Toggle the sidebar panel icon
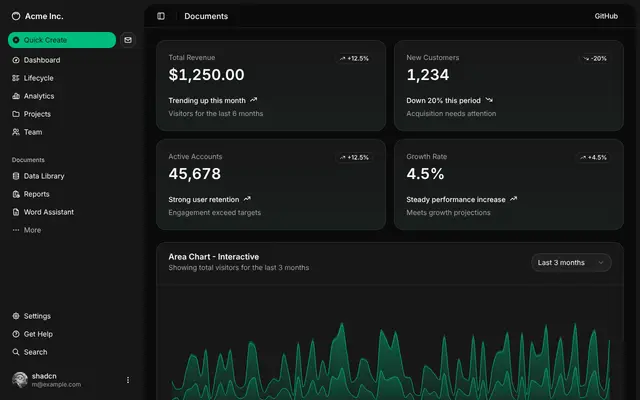The height and width of the screenshot is (400, 640). point(161,16)
